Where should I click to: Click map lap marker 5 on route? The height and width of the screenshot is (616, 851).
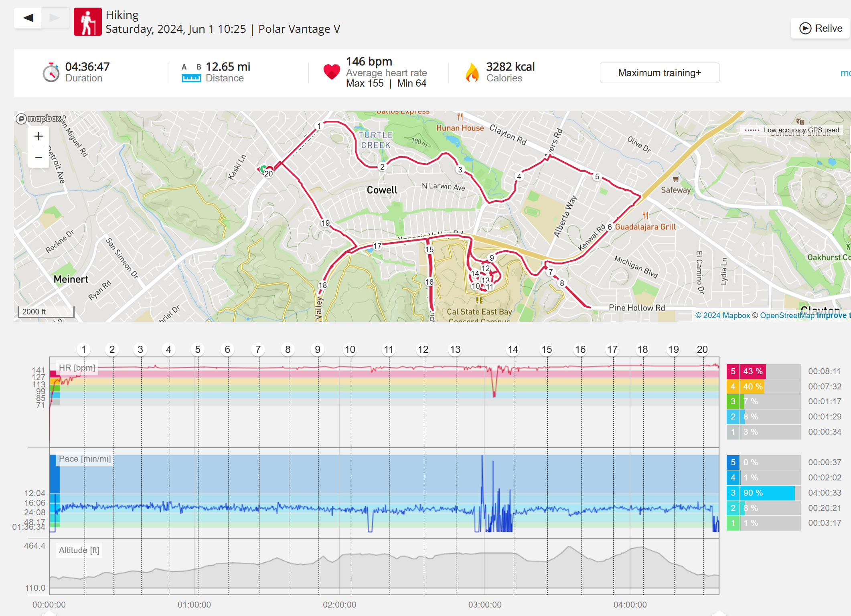tap(597, 177)
